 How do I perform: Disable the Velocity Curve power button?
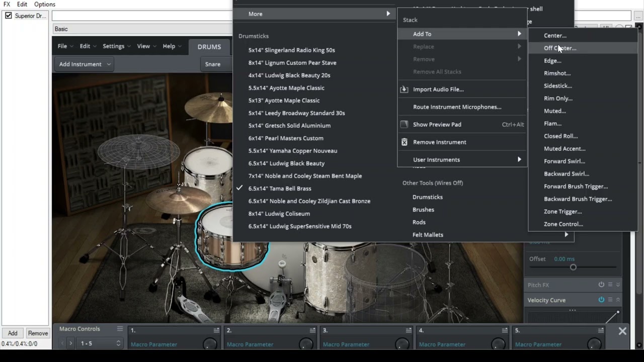pyautogui.click(x=601, y=300)
